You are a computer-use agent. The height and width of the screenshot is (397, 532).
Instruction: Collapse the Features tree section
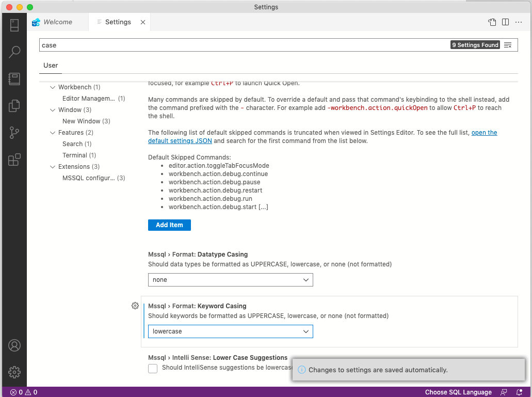[53, 133]
